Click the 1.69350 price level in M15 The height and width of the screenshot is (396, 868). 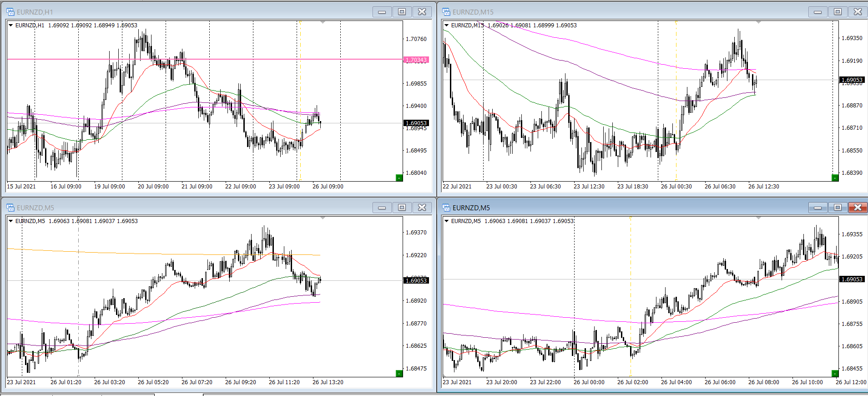coord(852,38)
